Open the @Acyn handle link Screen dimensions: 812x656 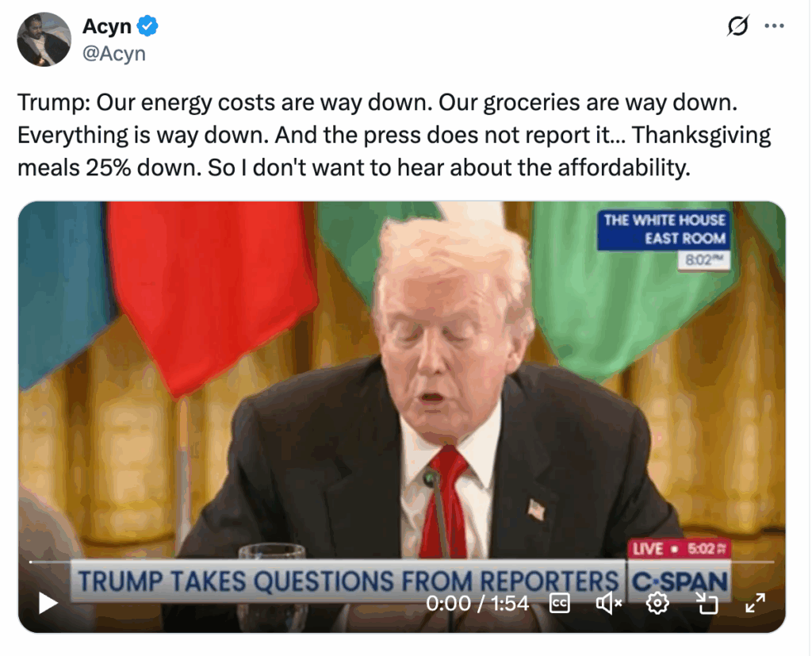point(114,53)
